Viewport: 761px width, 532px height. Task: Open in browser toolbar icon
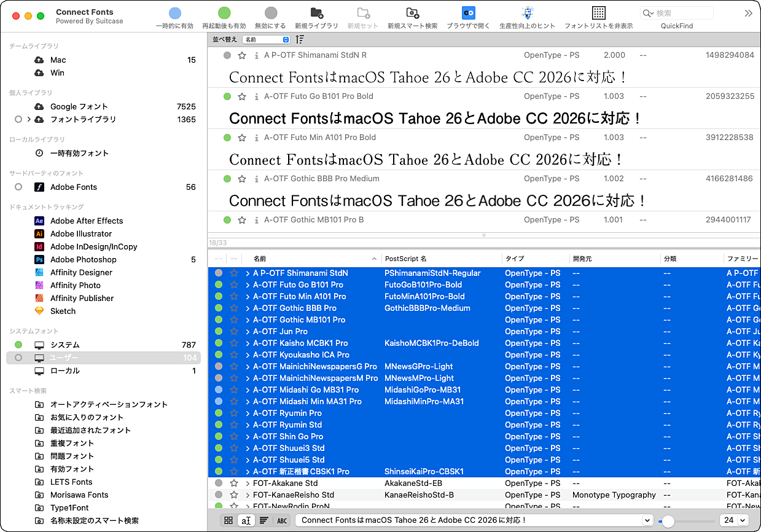pos(469,13)
